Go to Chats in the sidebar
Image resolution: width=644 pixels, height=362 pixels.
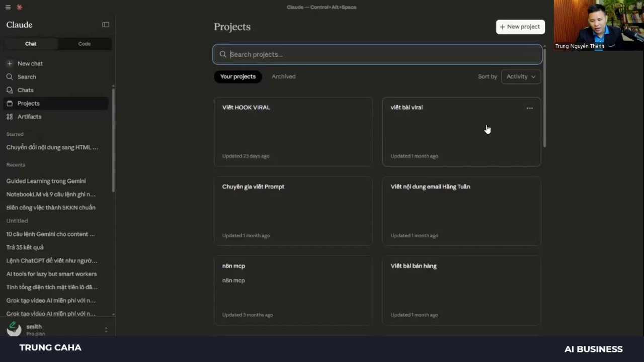click(x=55, y=90)
